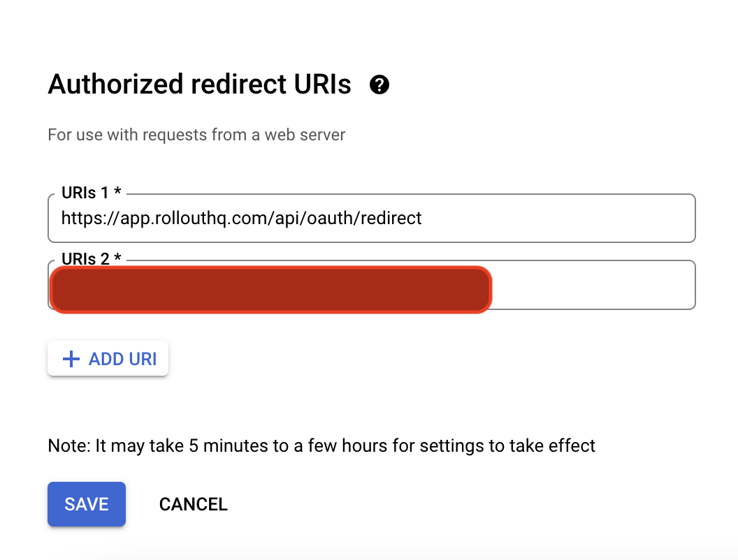Click the 'For use with requests' subtitle
This screenshot has width=738, height=560.
point(196,135)
